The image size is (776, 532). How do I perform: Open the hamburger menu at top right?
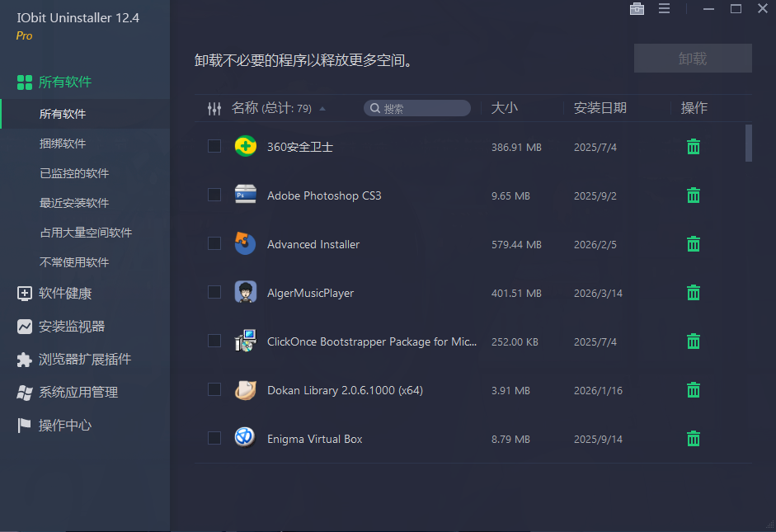tap(665, 9)
